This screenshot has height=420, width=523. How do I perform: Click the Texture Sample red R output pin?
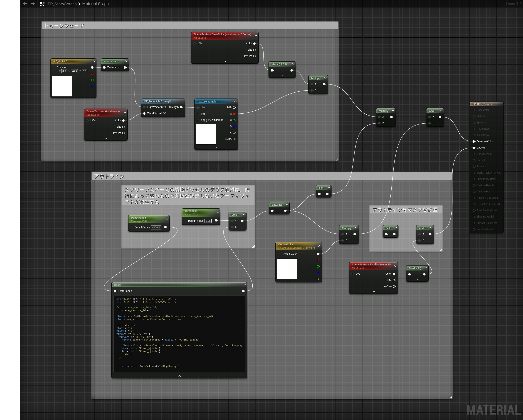(x=234, y=114)
